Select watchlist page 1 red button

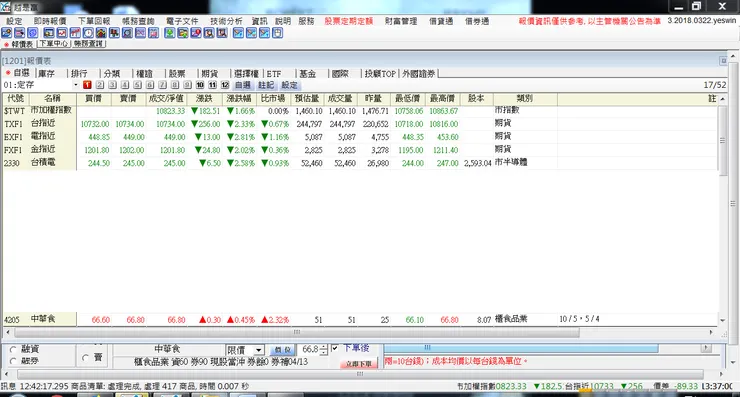click(x=87, y=85)
